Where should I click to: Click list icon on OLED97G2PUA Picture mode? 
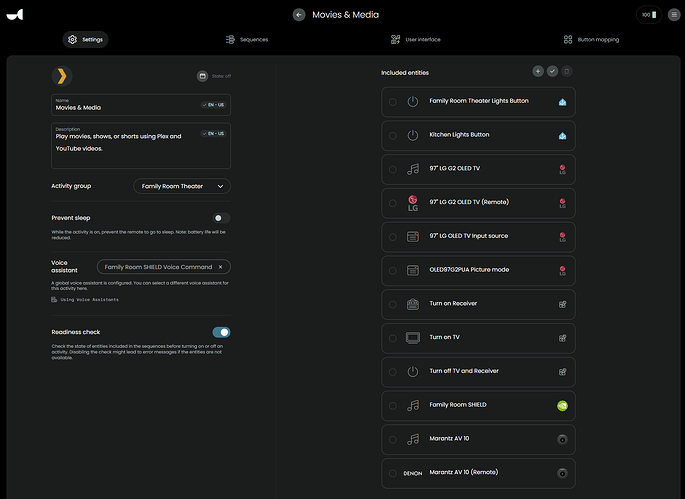(413, 270)
